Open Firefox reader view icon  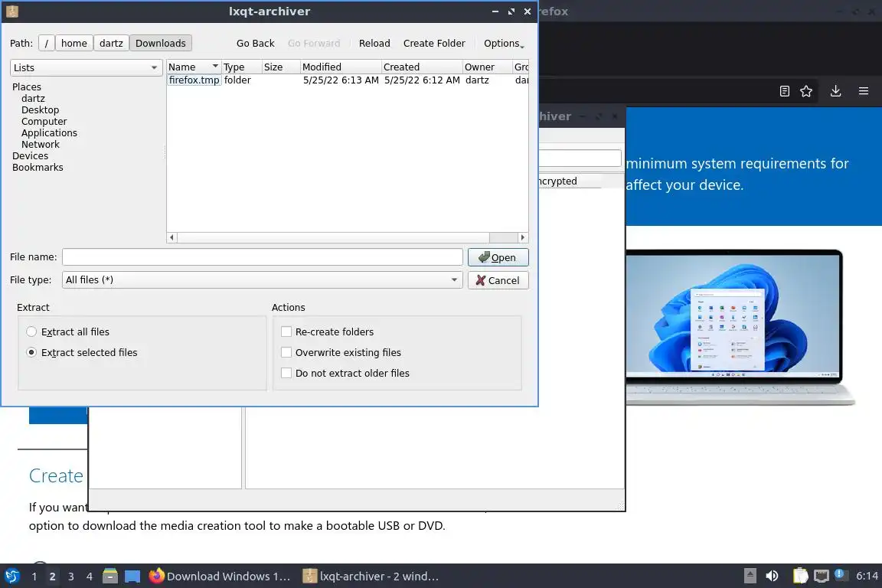[x=785, y=91]
